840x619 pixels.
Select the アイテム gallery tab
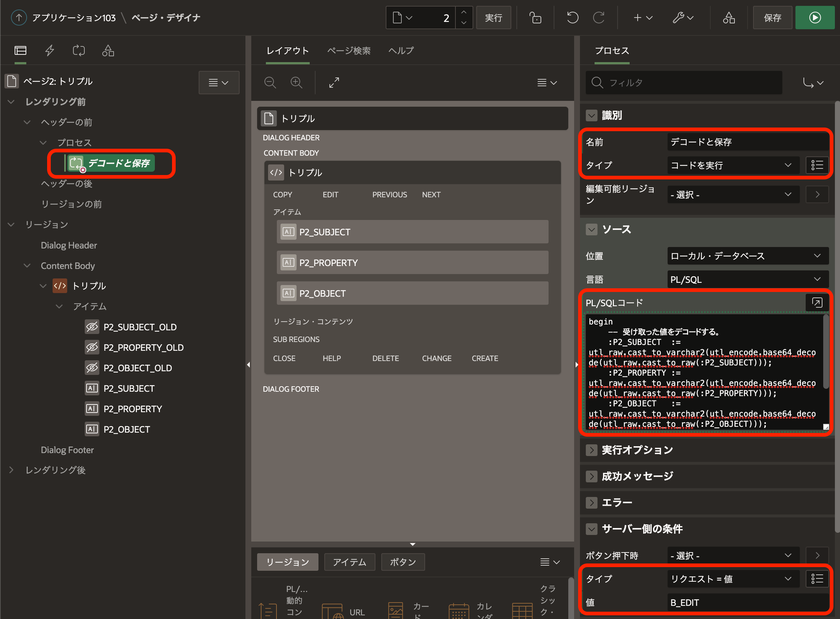click(x=350, y=562)
